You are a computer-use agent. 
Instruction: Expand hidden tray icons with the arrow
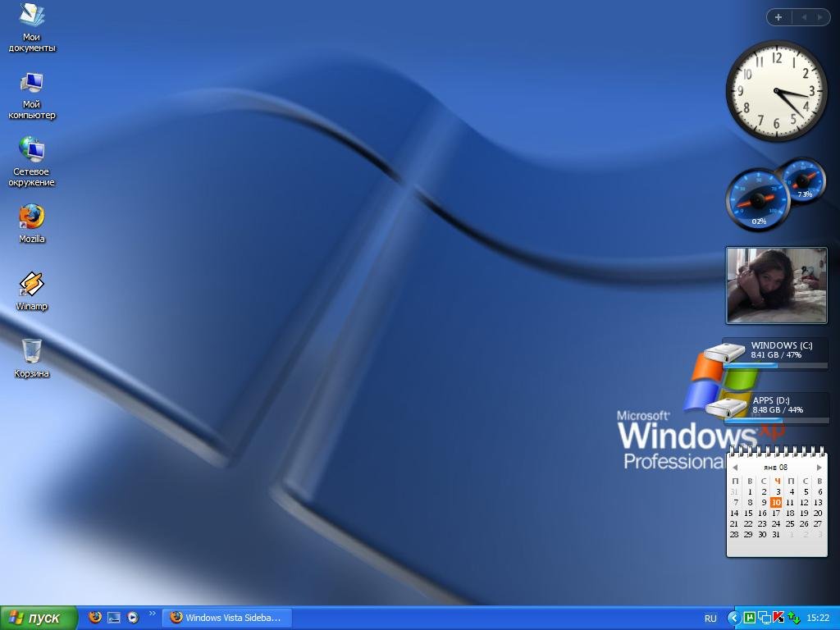[734, 619]
